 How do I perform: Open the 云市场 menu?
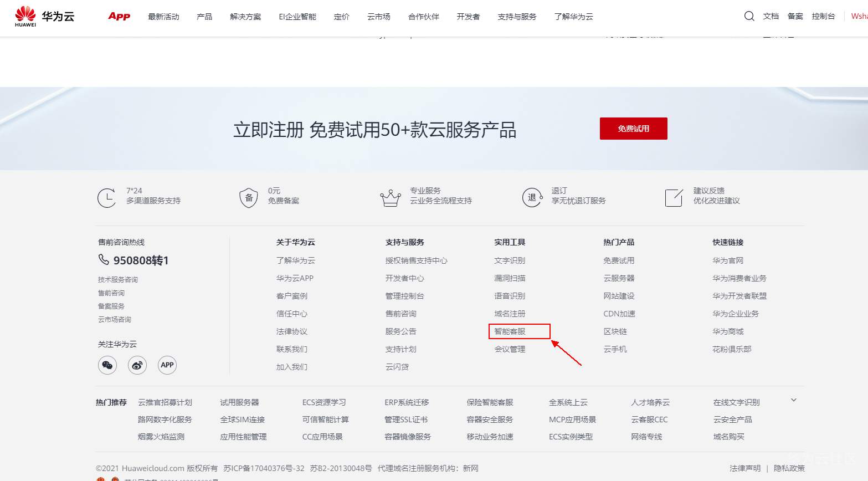click(379, 17)
